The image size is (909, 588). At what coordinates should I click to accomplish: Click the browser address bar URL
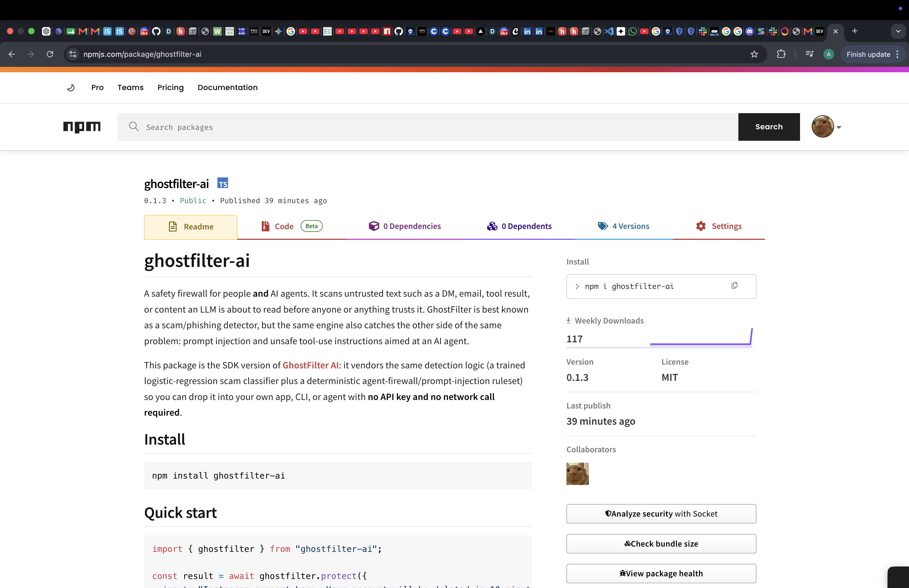[x=142, y=54]
